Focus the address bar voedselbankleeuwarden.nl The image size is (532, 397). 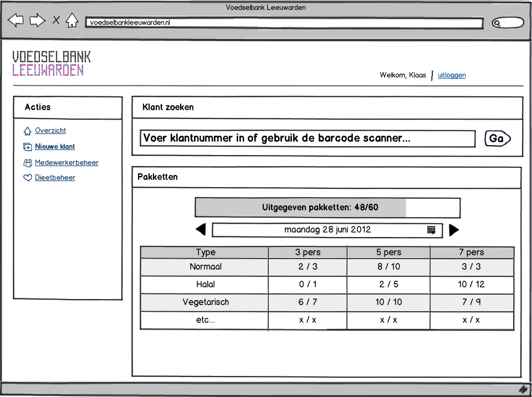pos(284,23)
